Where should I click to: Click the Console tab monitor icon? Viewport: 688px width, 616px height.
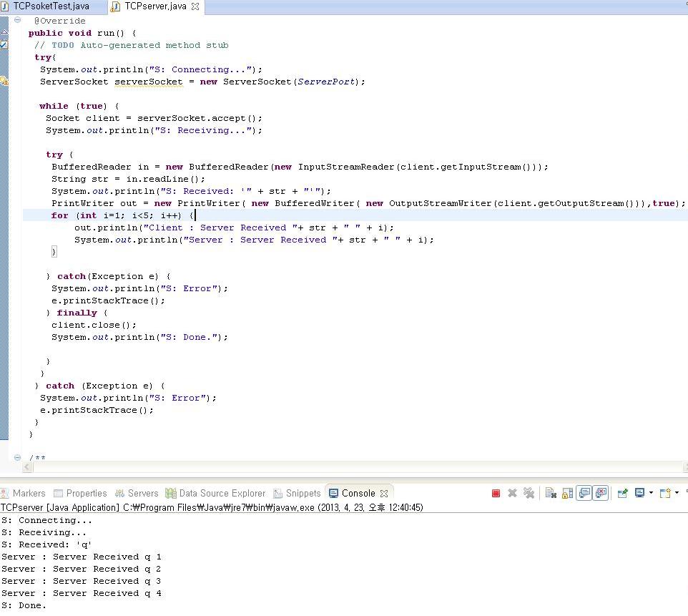[333, 494]
